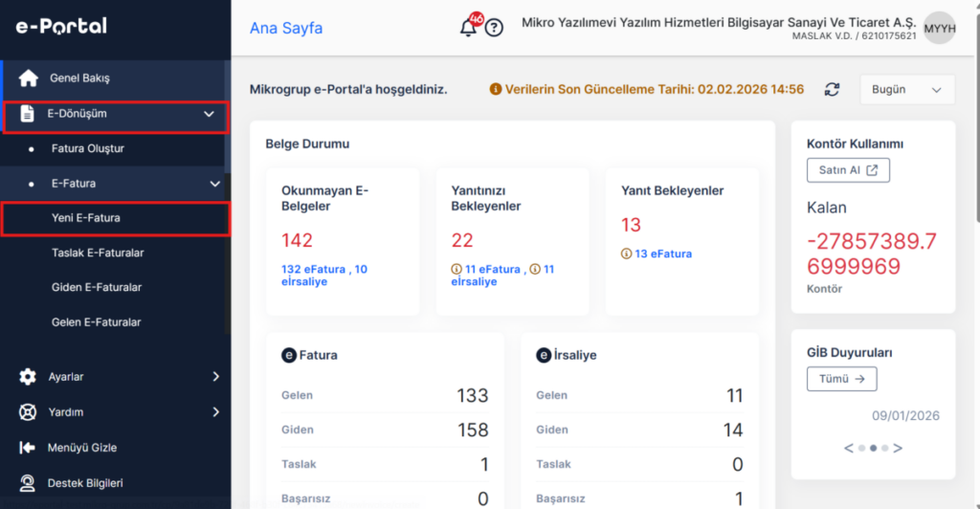Collapse the E-Fatura submenu chevron
Screen dimensions: 980x509
pos(214,184)
